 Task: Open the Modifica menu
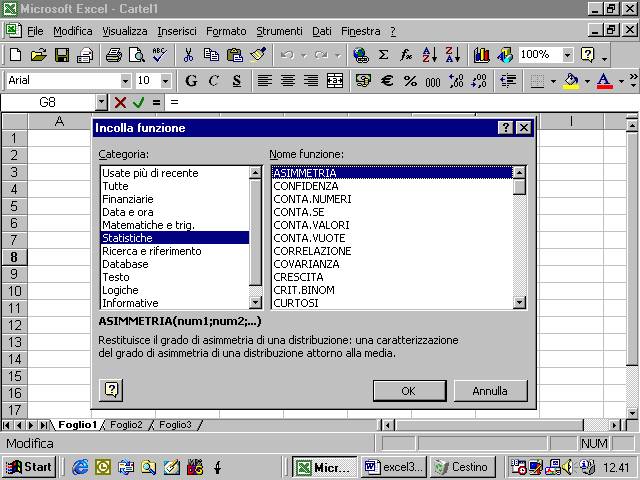pyautogui.click(x=73, y=31)
